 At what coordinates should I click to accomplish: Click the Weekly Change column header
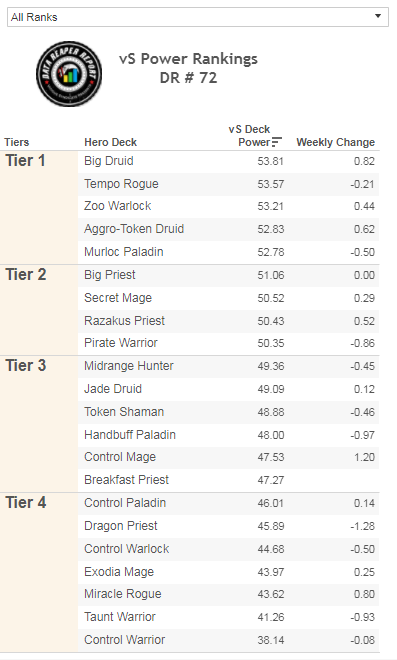tap(336, 142)
